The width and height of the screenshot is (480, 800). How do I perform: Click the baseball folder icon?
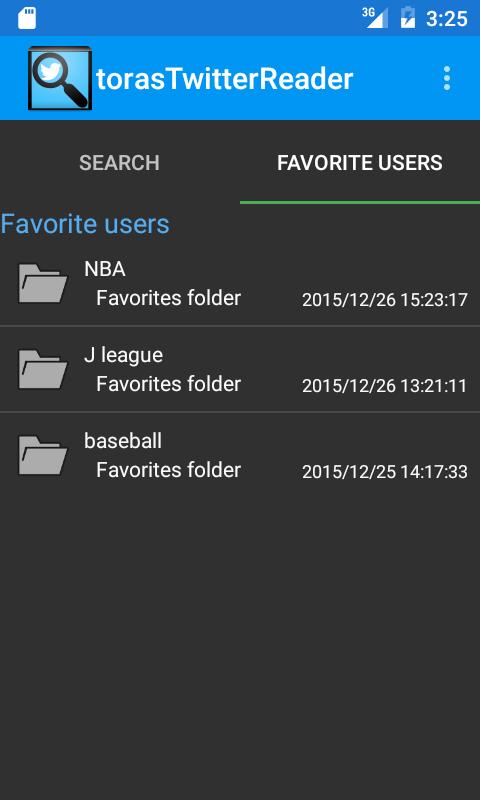42,455
